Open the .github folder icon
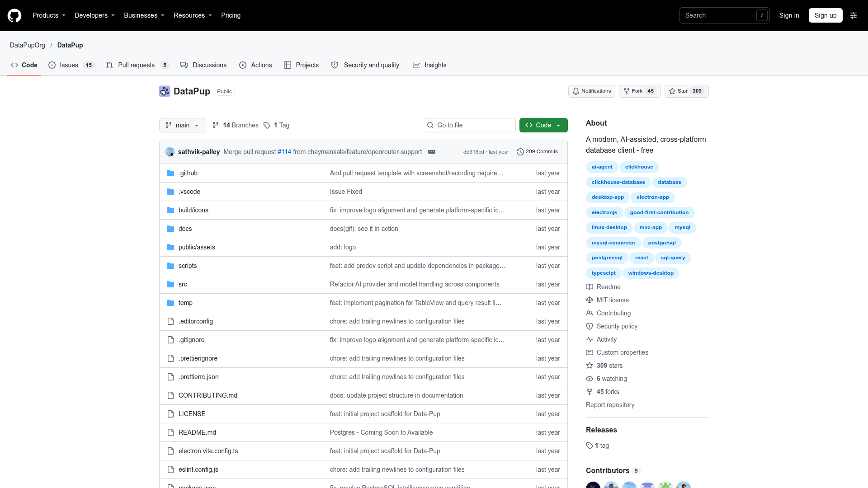Image resolution: width=868 pixels, height=488 pixels. click(170, 173)
